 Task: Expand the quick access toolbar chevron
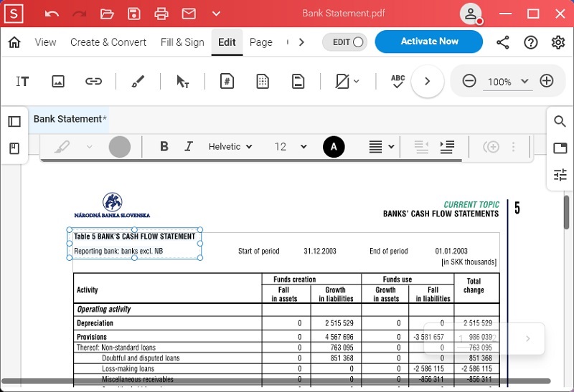click(216, 14)
